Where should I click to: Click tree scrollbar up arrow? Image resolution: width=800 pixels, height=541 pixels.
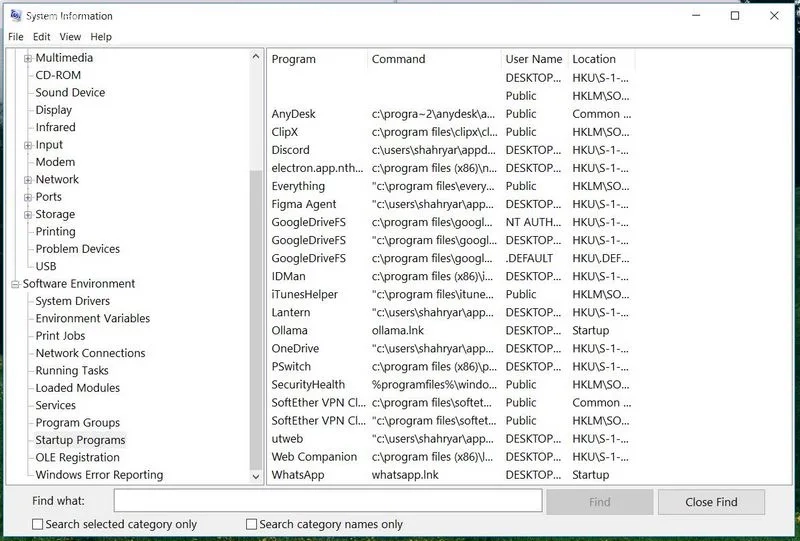coord(256,57)
